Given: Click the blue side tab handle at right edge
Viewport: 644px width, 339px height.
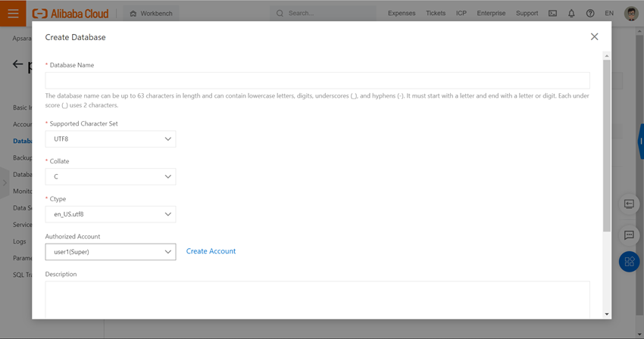Looking at the screenshot, I should click(641, 142).
